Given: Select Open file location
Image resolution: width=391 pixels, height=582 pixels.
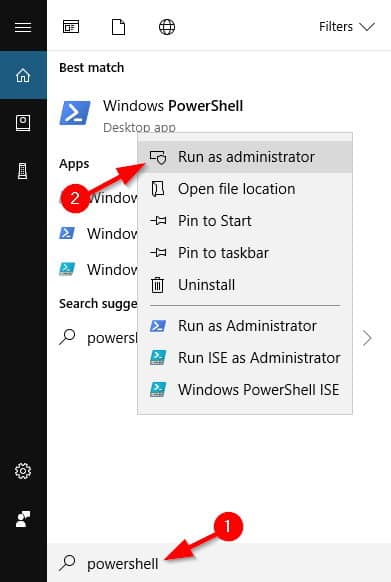Looking at the screenshot, I should (245, 189).
